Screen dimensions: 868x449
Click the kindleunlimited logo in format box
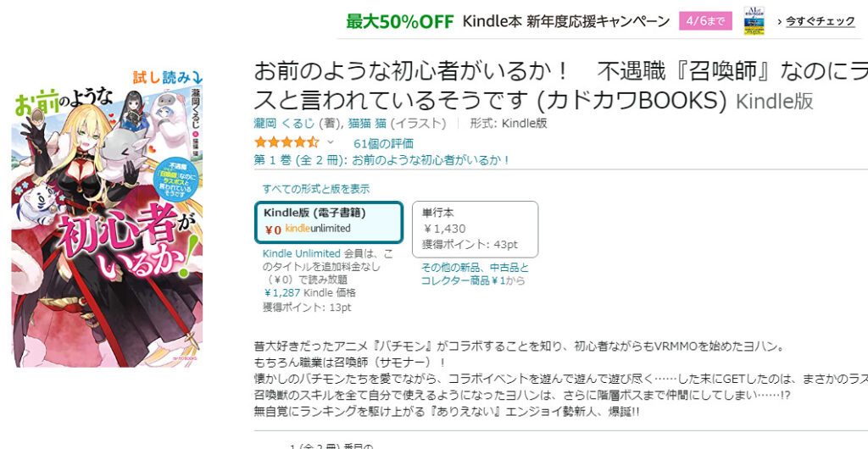tap(318, 229)
